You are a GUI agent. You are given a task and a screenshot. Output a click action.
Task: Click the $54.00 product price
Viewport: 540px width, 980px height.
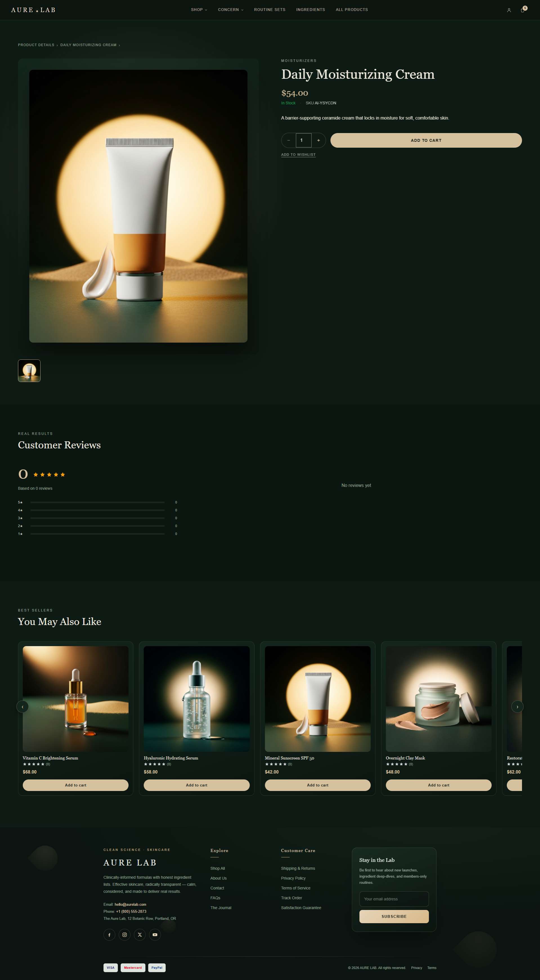pos(295,93)
